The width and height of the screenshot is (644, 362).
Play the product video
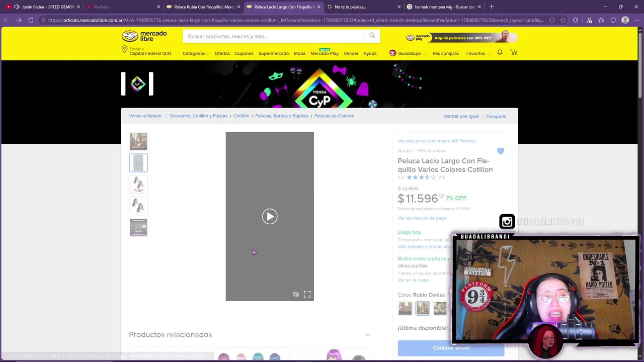[x=270, y=216]
